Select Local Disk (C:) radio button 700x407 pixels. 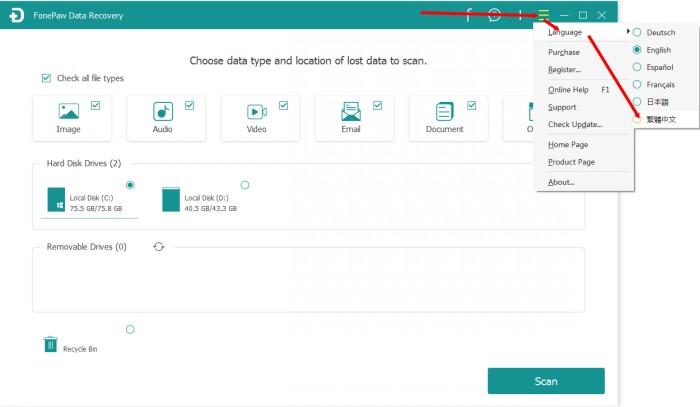pyautogui.click(x=130, y=185)
